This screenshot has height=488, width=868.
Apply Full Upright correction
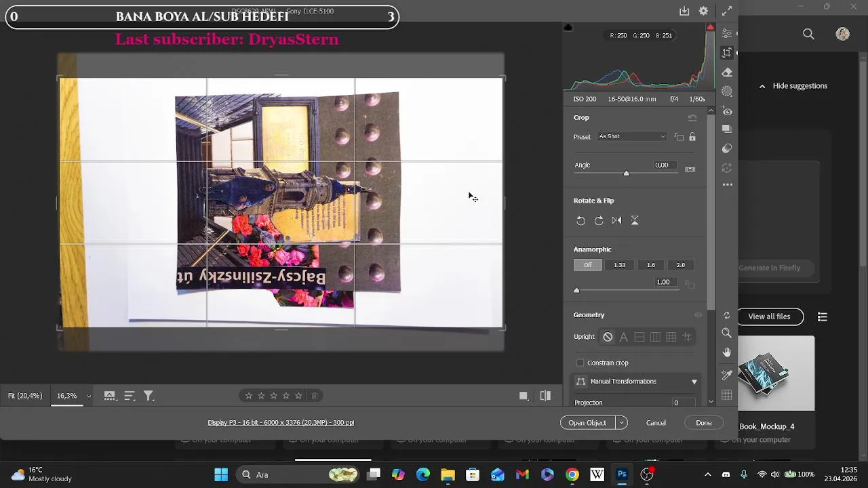tap(671, 337)
